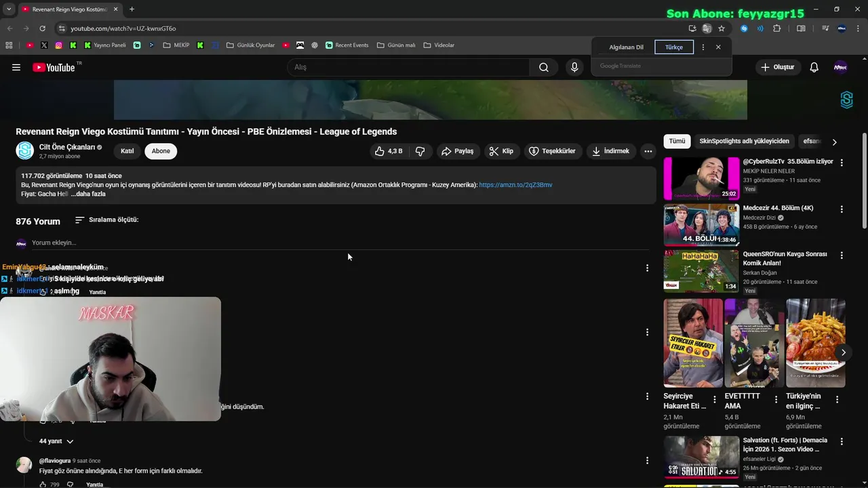Open the YouTube guide hamburger menu
The image size is (868, 488).
(16, 67)
